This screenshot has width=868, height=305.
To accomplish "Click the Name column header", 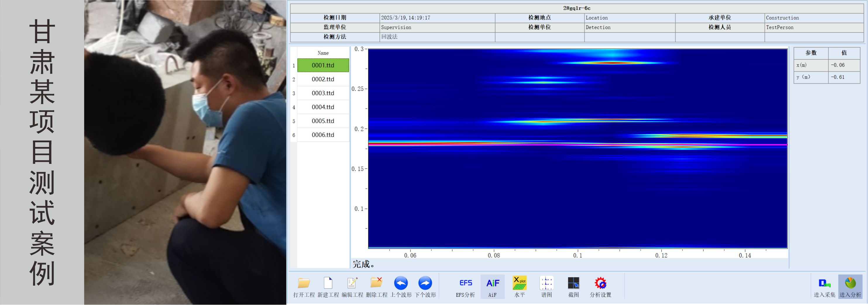I will (323, 53).
